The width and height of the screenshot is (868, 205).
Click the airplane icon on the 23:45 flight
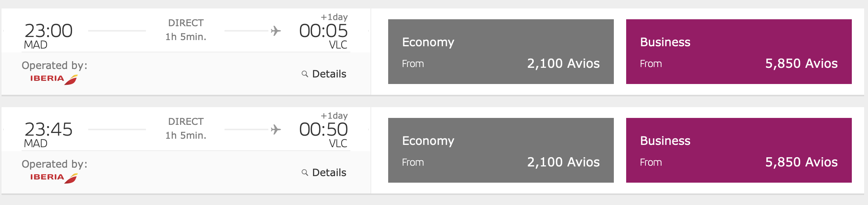(276, 129)
